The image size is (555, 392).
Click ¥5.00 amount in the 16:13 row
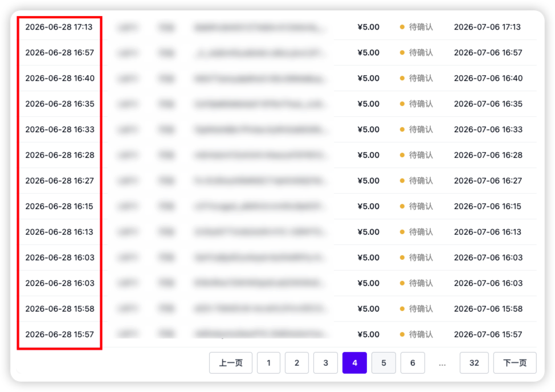pos(369,232)
